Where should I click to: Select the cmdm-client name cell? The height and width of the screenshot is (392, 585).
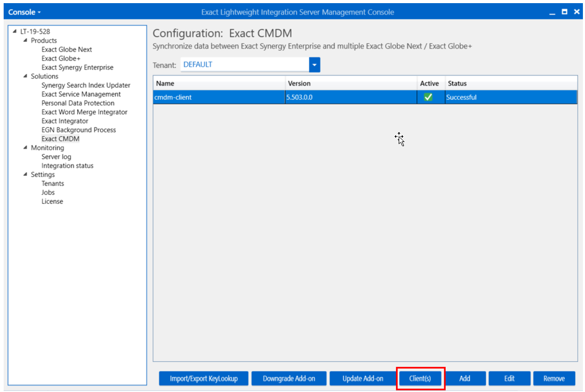219,97
